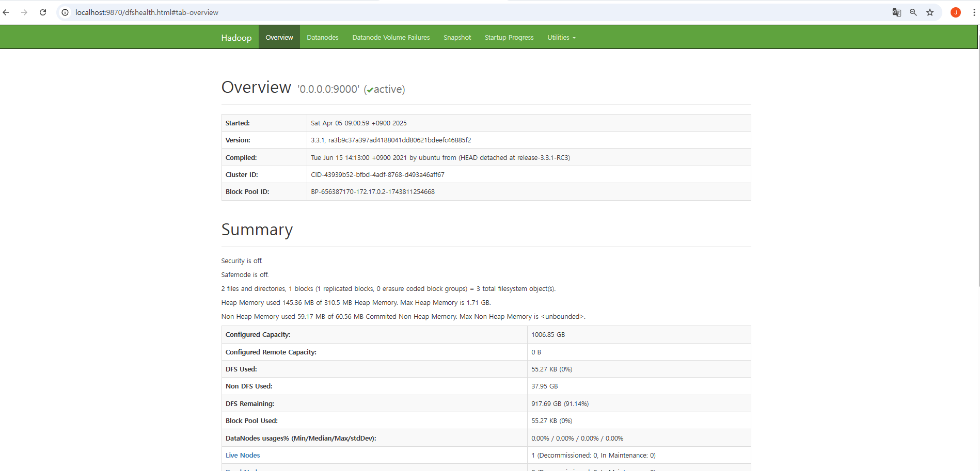Select the Overview tab
Viewport: 980px width, 471px height.
coord(279,37)
